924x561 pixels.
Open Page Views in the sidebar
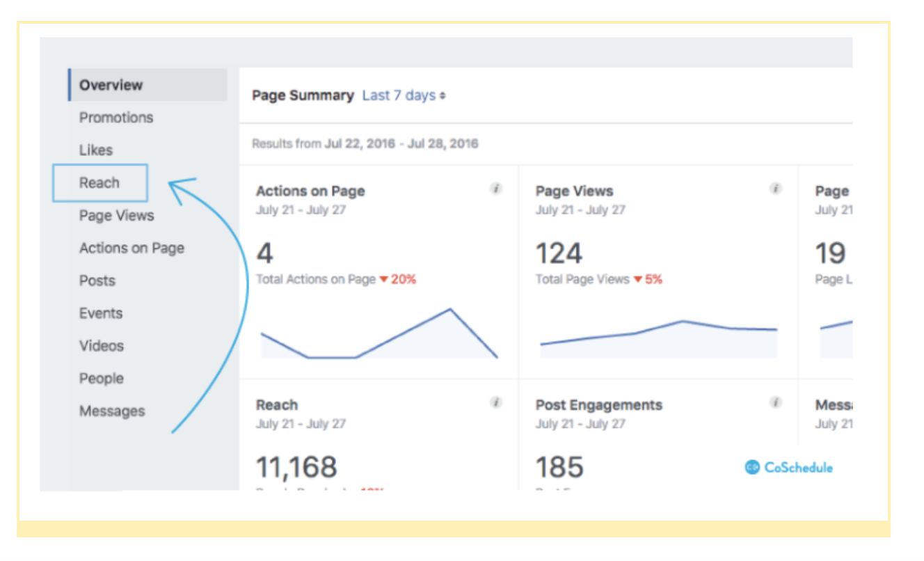pos(117,216)
